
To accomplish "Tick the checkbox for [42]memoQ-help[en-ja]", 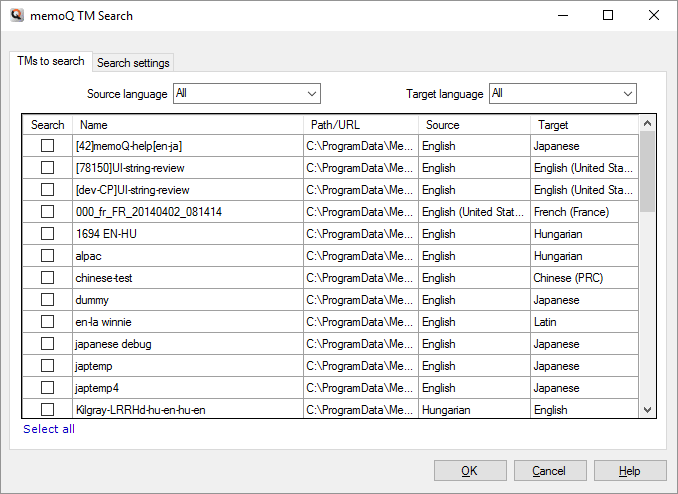I will pyautogui.click(x=47, y=146).
